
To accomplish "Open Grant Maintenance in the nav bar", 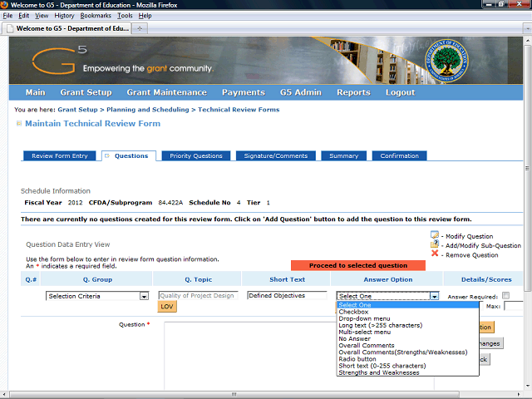I will click(x=166, y=92).
